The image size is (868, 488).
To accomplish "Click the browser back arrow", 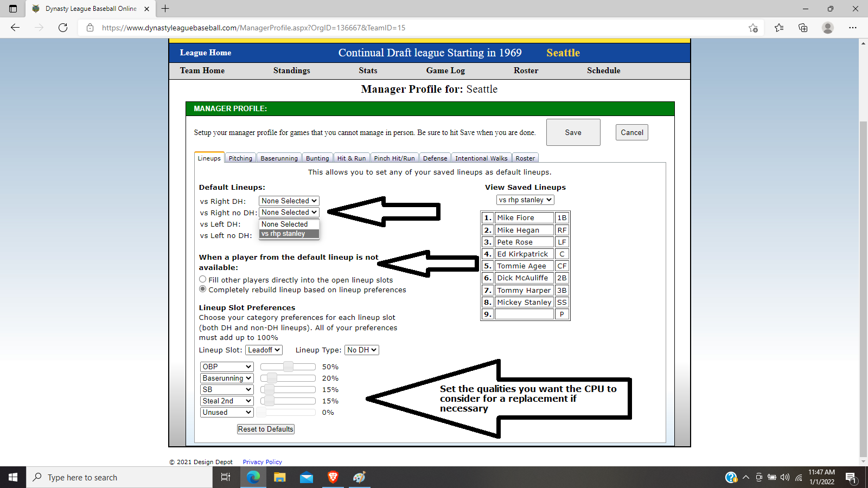I will click(15, 28).
